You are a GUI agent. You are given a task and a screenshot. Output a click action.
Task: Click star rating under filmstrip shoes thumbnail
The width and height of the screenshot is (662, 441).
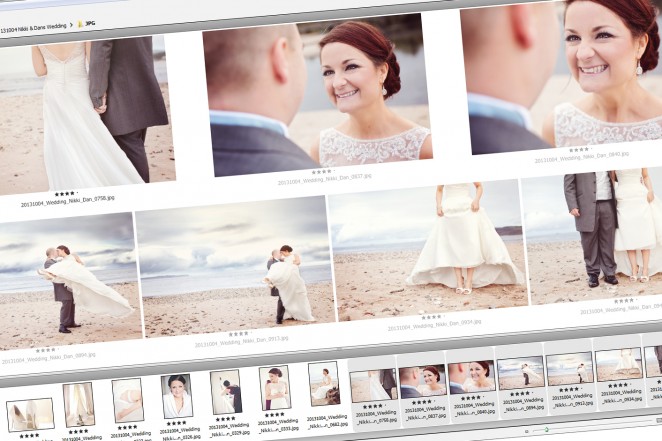click(x=29, y=436)
